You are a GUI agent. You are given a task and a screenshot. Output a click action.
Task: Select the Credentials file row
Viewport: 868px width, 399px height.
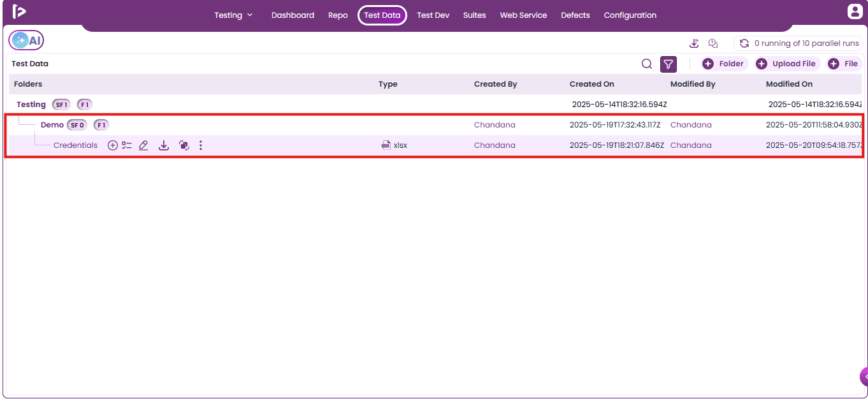(435, 145)
